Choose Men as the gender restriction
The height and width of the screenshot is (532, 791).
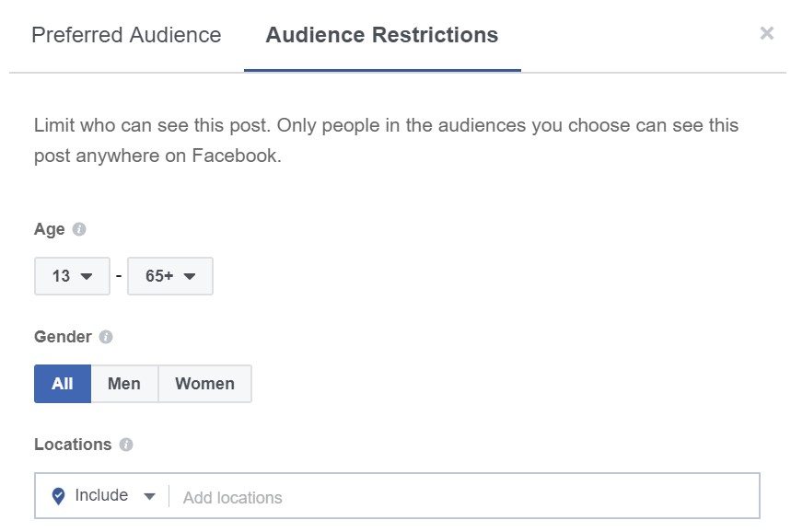pos(124,384)
